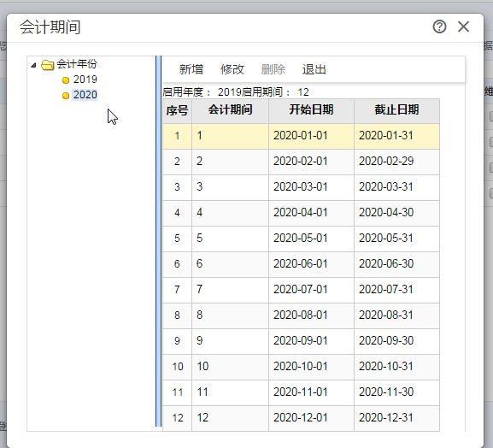Click the 会计期间 column header
This screenshot has height=448, width=493.
[x=231, y=111]
